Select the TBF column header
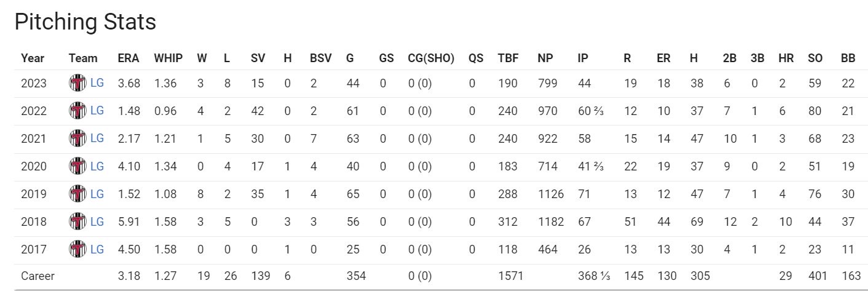 coord(508,58)
